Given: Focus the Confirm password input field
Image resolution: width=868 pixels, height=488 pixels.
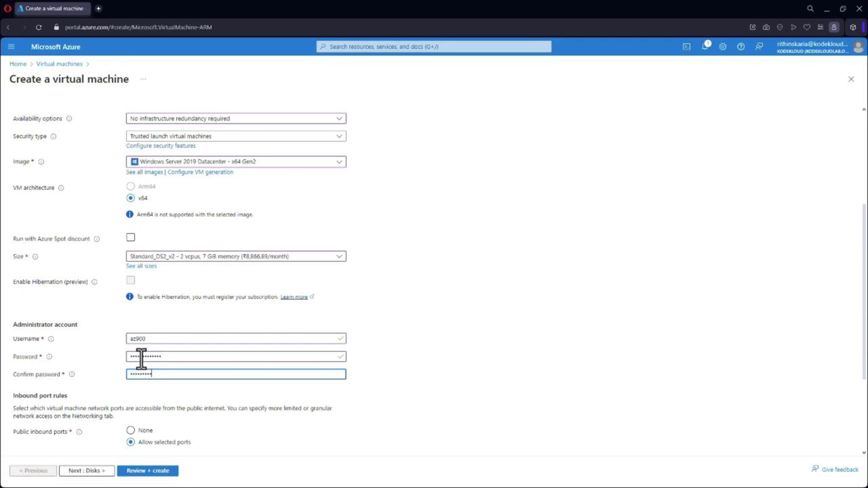Looking at the screenshot, I should pos(236,374).
